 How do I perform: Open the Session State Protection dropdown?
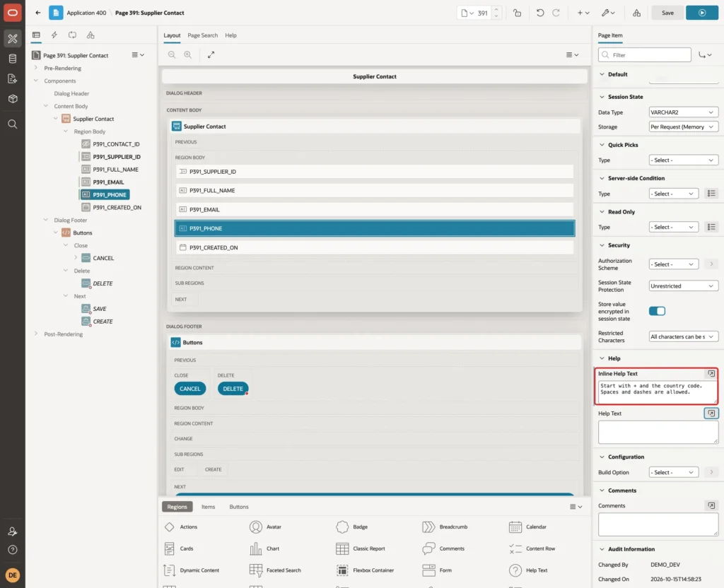tap(684, 286)
